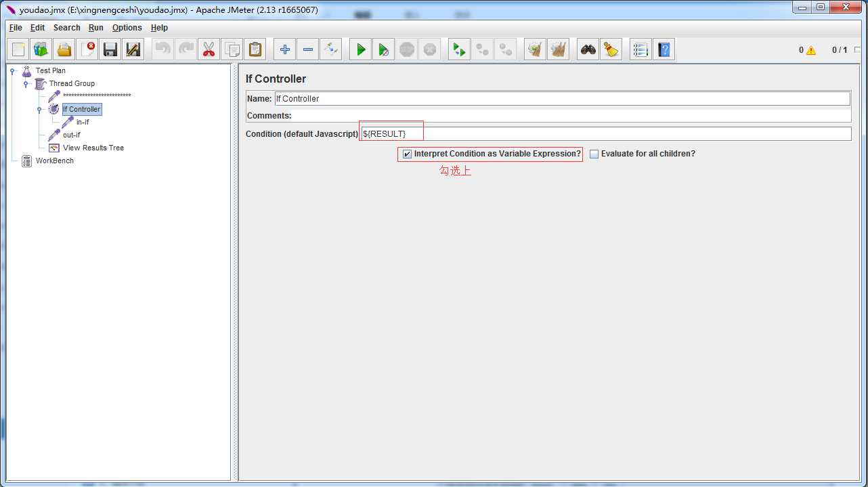
Task: Open the Options menu
Action: tap(127, 28)
